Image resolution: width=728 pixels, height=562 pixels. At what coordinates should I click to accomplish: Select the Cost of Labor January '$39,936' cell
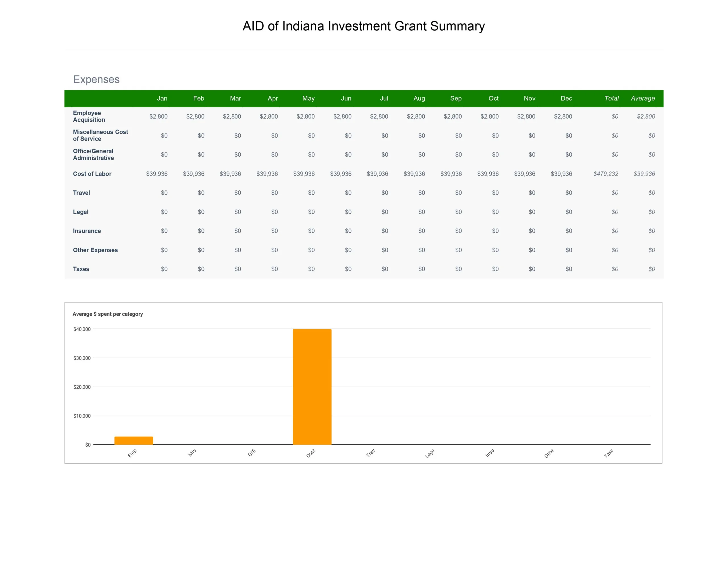pos(157,174)
